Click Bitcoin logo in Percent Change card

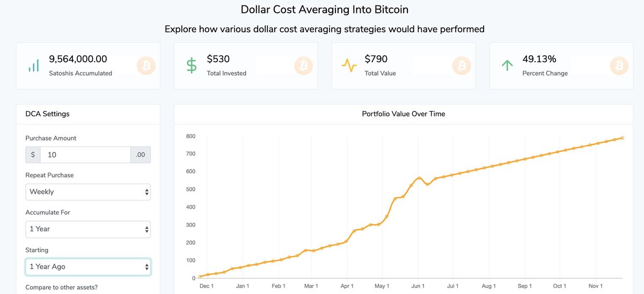pos(619,66)
